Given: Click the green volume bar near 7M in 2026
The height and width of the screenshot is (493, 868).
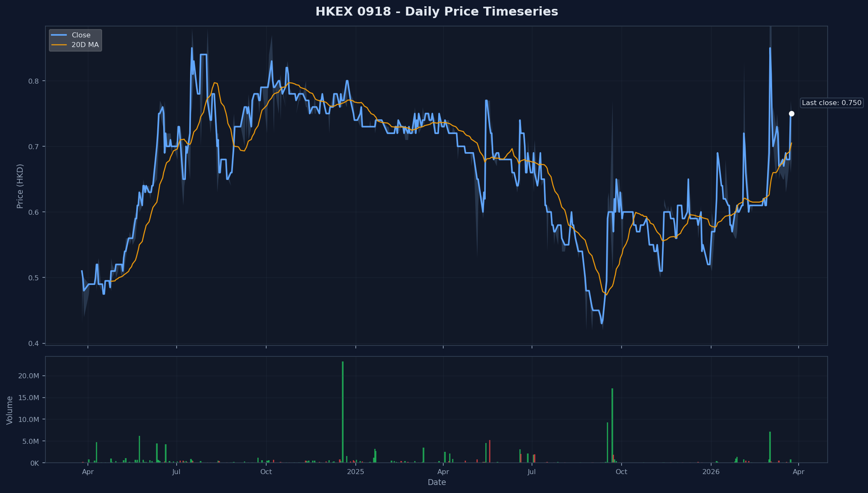Looking at the screenshot, I should click(x=770, y=447).
